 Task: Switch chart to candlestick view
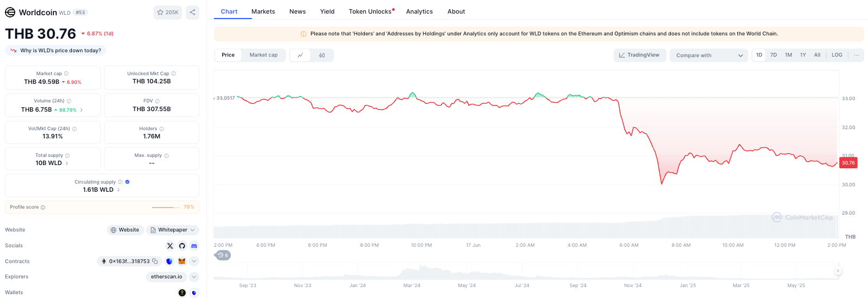[322, 55]
